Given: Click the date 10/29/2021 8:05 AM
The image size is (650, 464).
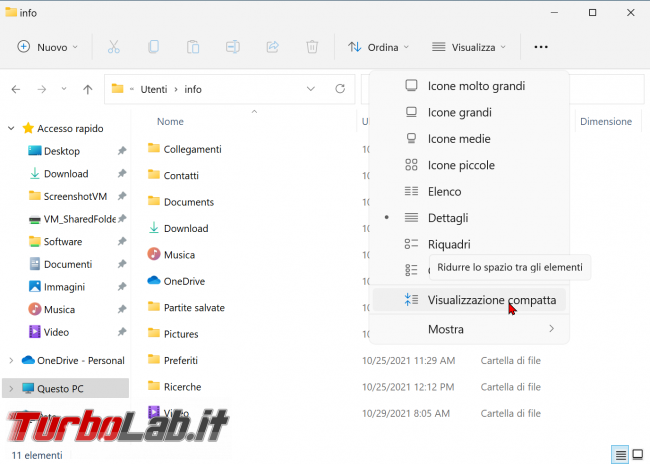Looking at the screenshot, I should (406, 413).
